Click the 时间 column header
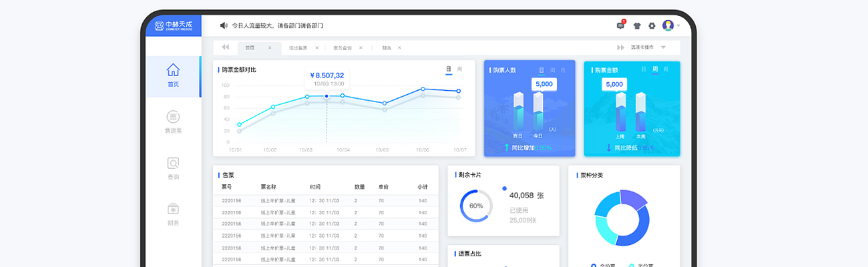The image size is (868, 267). (x=315, y=187)
